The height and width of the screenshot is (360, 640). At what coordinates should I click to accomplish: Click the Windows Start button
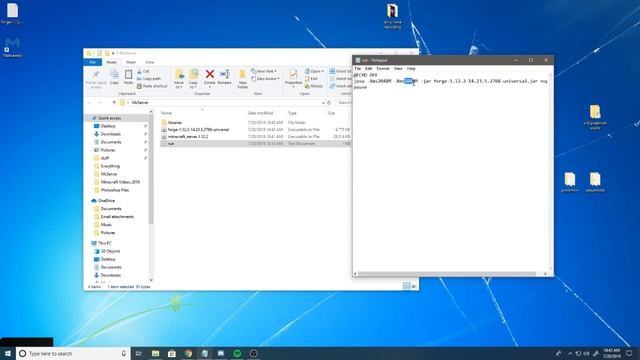(8, 353)
